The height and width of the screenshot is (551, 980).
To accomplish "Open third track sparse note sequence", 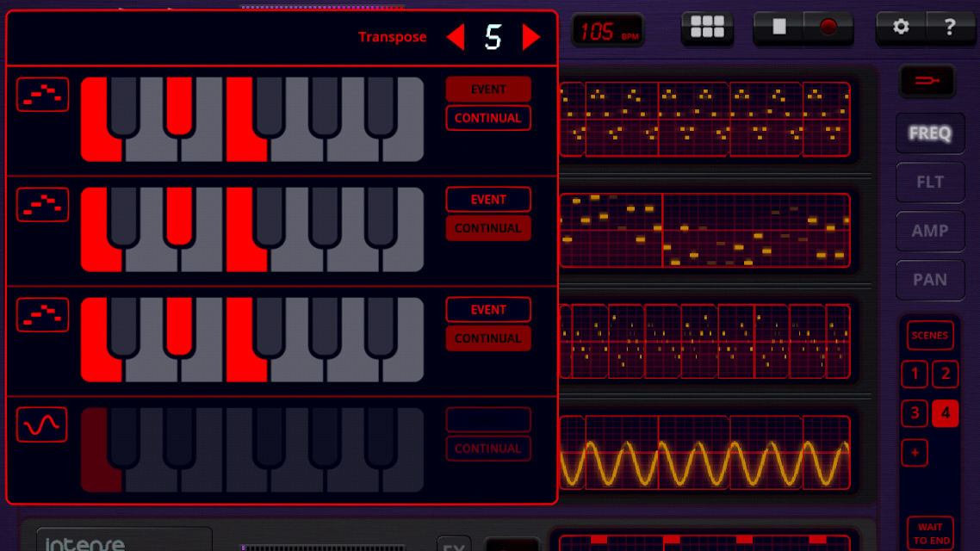I will point(705,342).
